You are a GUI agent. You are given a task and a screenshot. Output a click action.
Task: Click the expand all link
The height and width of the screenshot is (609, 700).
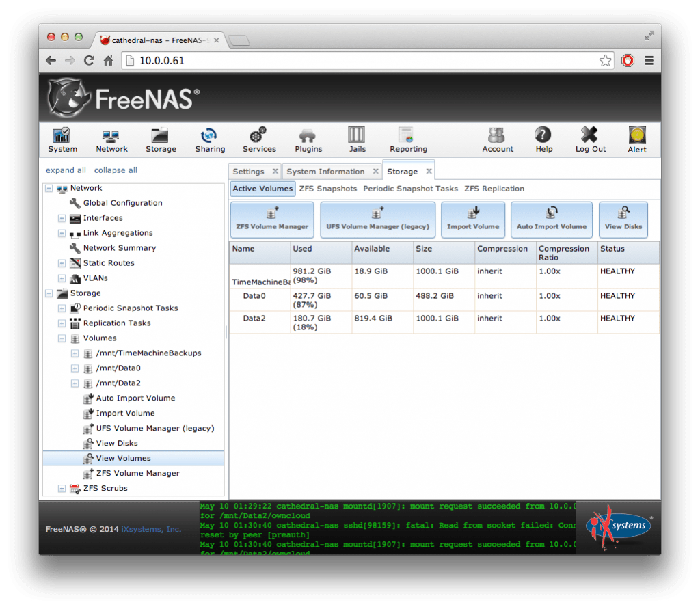66,170
